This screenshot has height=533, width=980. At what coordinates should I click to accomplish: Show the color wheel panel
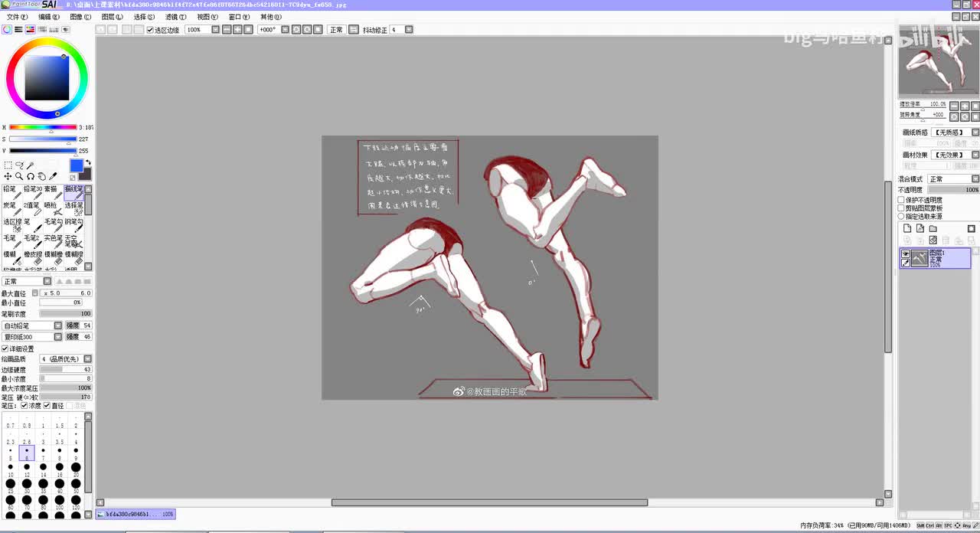point(7,29)
